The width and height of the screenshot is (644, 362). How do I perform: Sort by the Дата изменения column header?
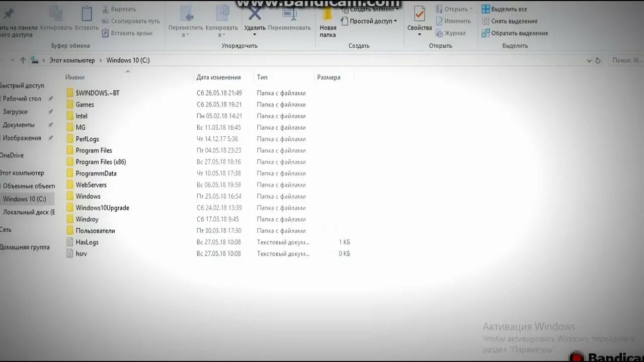[218, 77]
